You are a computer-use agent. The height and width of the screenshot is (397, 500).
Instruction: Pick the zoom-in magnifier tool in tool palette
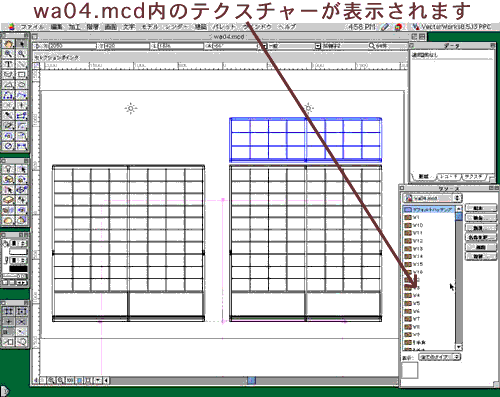[x=9, y=54]
